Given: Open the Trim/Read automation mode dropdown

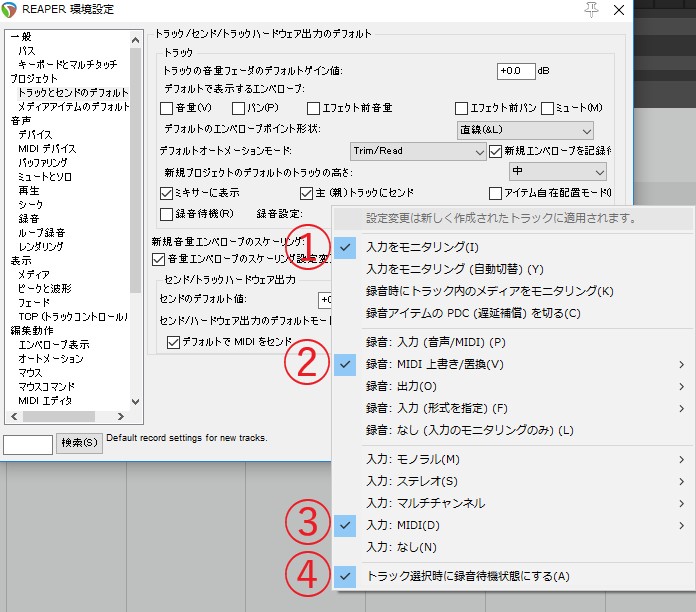Looking at the screenshot, I should coord(418,151).
